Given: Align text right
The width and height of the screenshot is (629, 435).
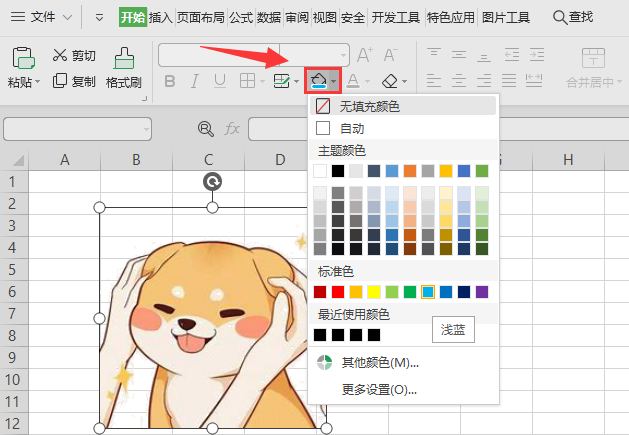Looking at the screenshot, I should coord(484,81).
